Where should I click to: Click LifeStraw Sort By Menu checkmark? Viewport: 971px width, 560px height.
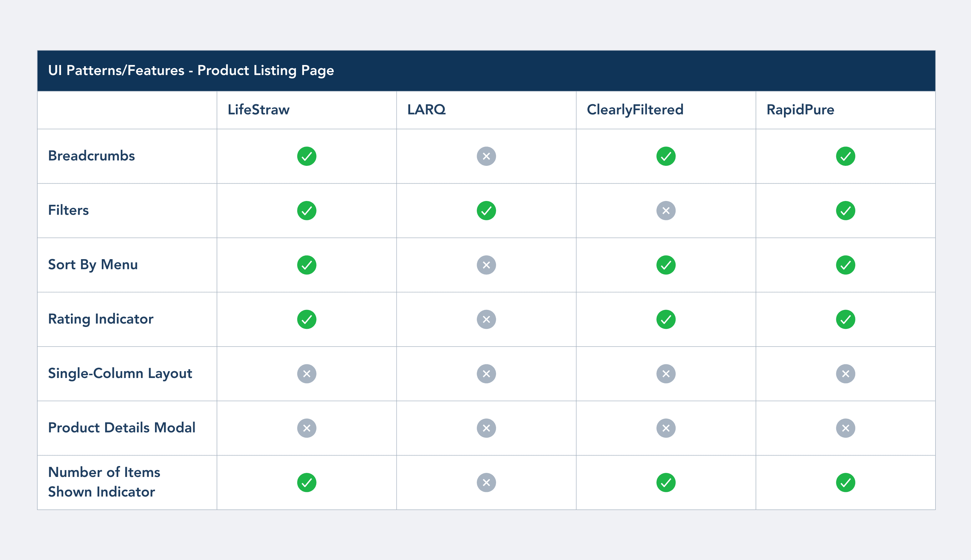[307, 265]
